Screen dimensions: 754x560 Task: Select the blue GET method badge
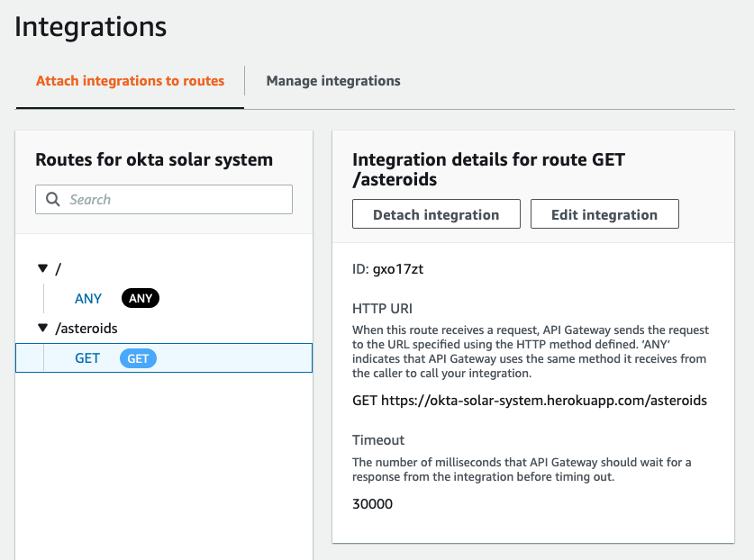coord(138,358)
